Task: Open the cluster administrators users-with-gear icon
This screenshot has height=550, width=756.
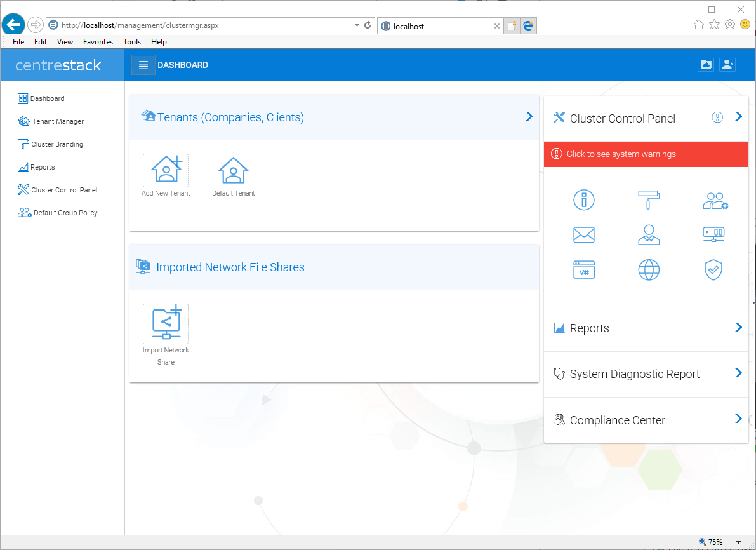Action: [x=713, y=199]
